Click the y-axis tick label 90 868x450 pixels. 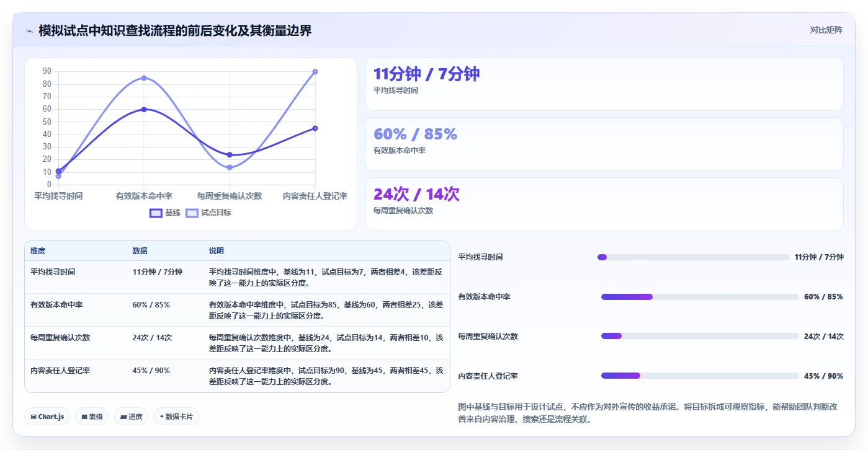tap(47, 71)
